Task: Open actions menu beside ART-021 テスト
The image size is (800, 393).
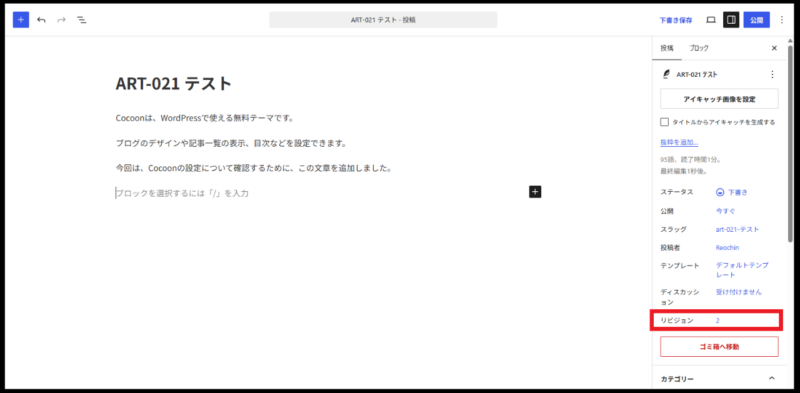Action: click(772, 75)
